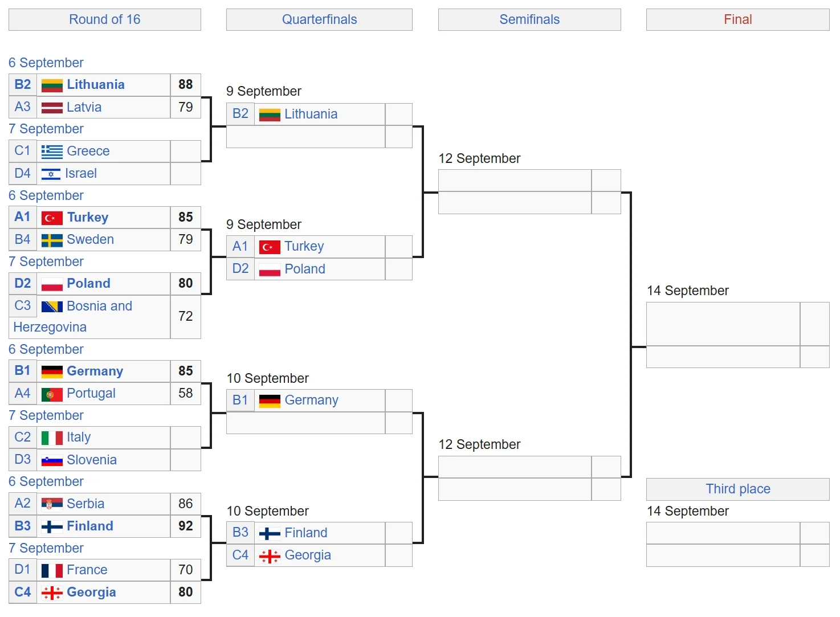Click the Lithuania flag in Round of 16
The image size is (840, 617).
[x=52, y=85]
